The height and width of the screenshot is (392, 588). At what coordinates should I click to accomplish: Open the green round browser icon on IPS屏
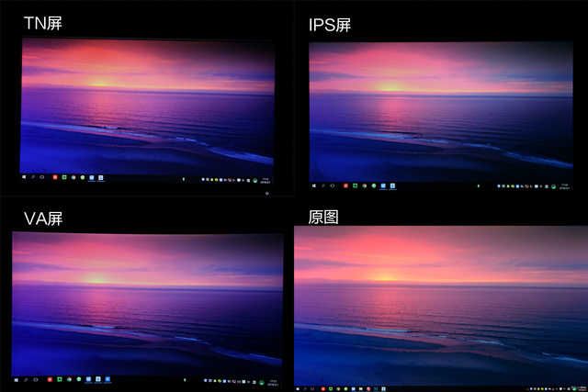(x=374, y=185)
